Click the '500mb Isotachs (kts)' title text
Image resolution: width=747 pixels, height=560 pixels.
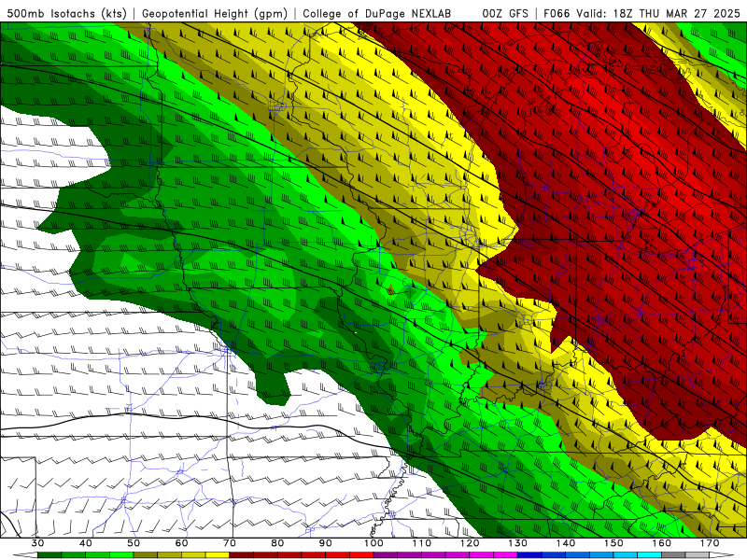click(66, 13)
